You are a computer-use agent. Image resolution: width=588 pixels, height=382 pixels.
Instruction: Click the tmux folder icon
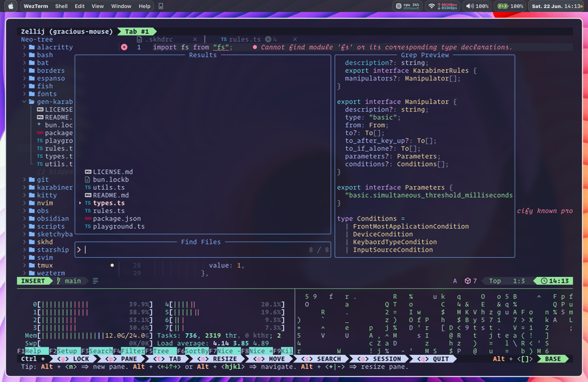point(32,265)
